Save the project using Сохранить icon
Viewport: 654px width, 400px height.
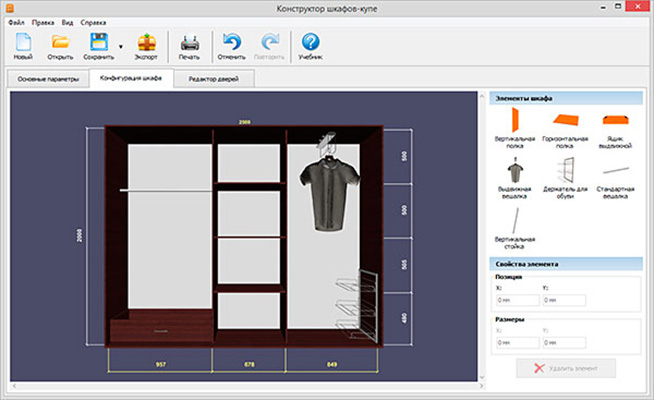[98, 43]
